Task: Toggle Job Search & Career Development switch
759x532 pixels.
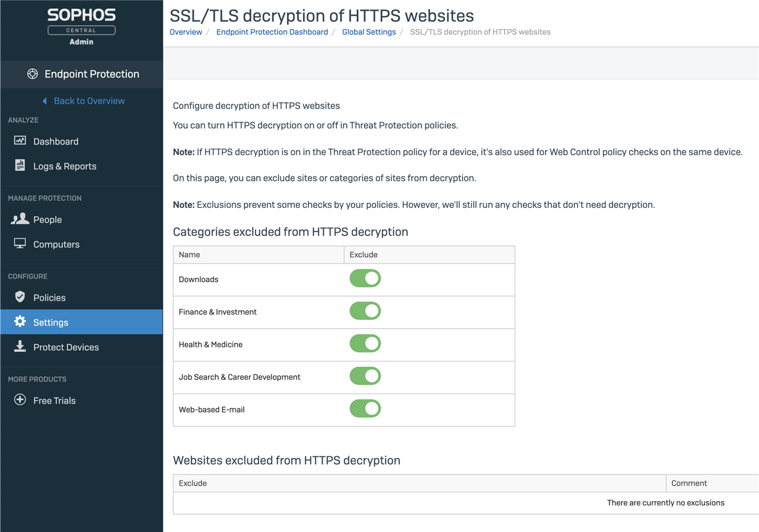Action: coord(365,376)
